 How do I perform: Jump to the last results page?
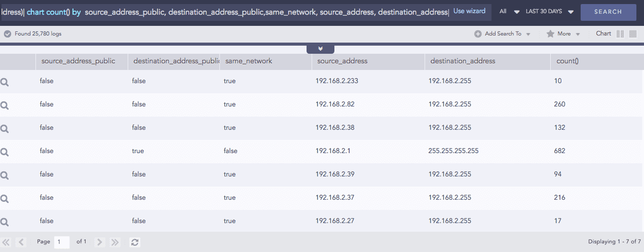pyautogui.click(x=115, y=242)
